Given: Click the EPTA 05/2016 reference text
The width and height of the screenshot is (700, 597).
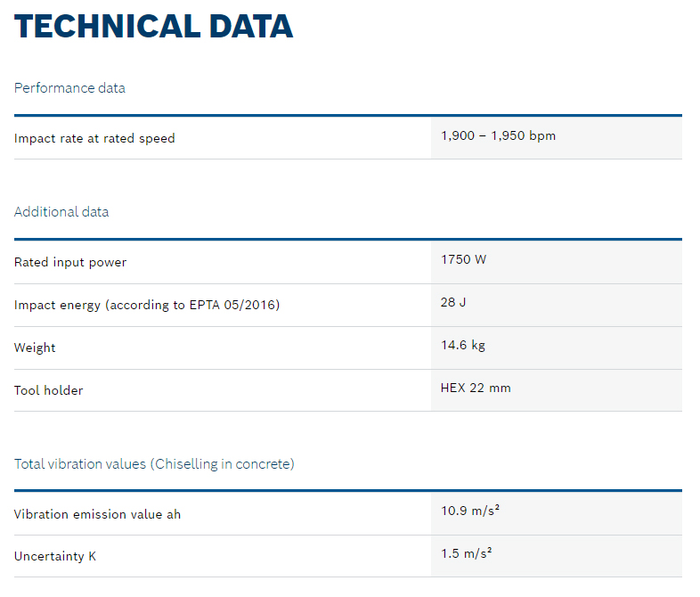Looking at the screenshot, I should 233,305.
